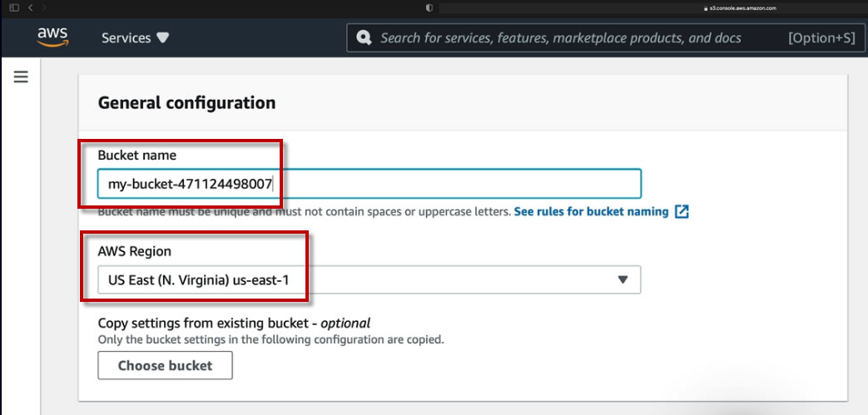
Task: Click the privacy shield icon in the browser toolbar
Action: pos(429,7)
